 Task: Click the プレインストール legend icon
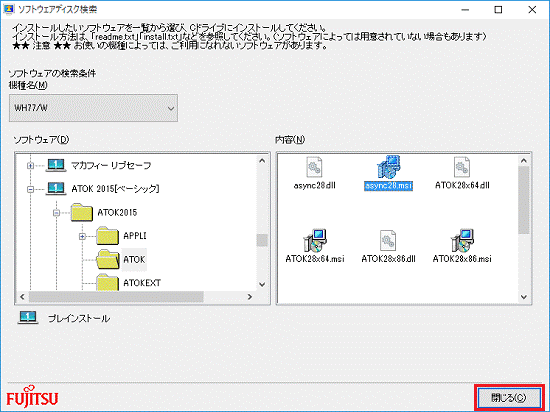28,318
